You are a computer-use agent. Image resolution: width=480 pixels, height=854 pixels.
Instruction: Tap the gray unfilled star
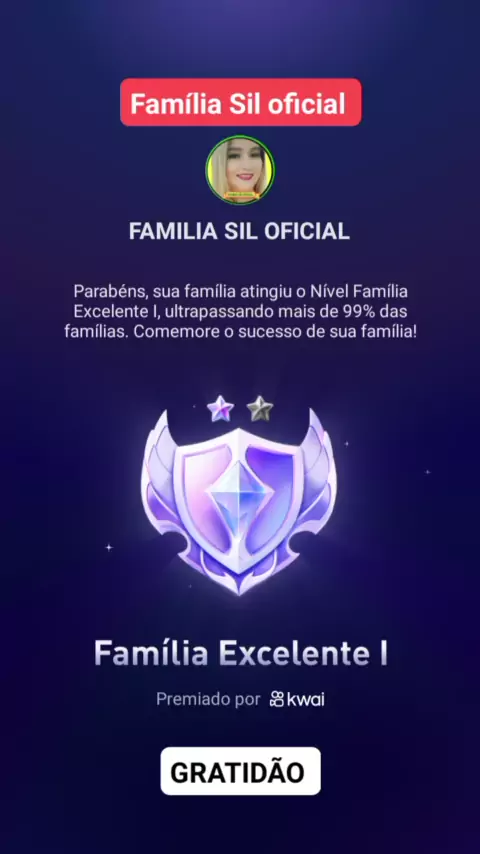(260, 408)
